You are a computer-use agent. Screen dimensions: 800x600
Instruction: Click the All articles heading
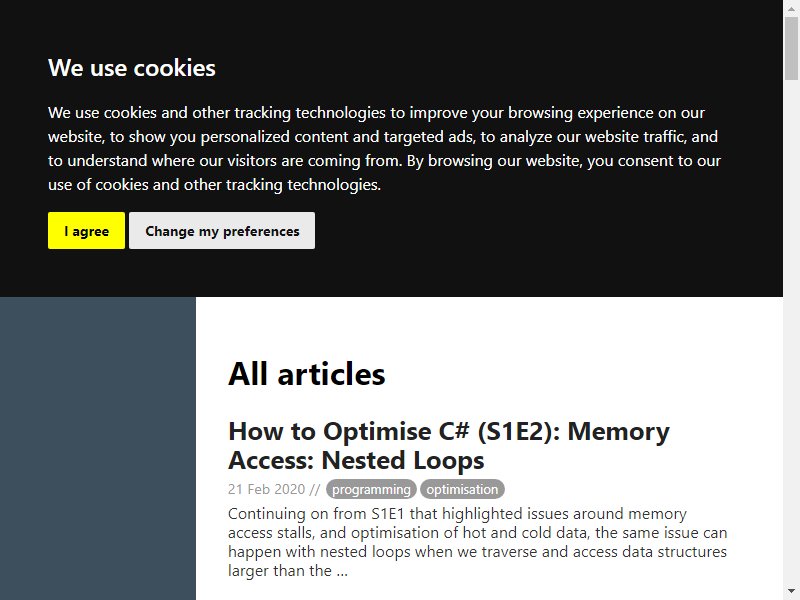[307, 374]
